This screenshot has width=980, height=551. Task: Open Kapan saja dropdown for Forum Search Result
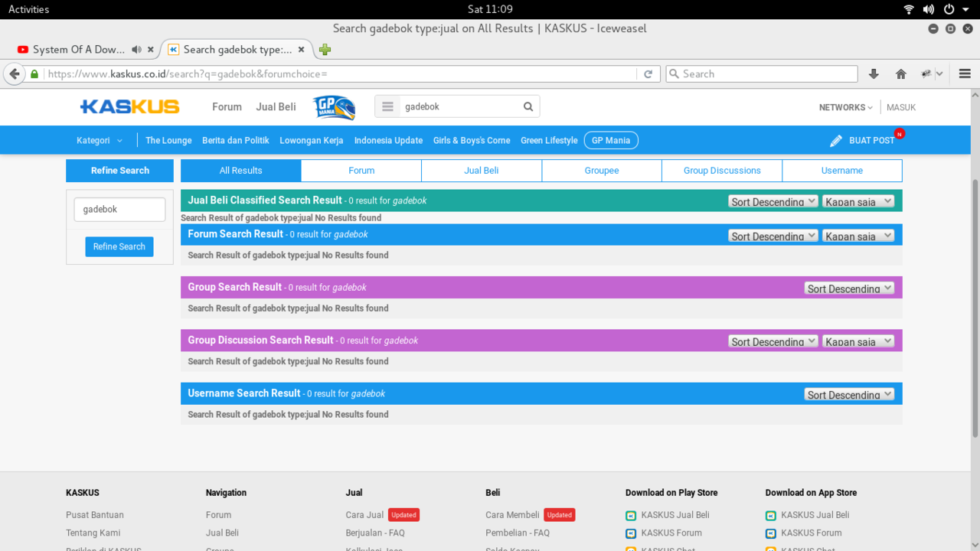[x=858, y=236]
